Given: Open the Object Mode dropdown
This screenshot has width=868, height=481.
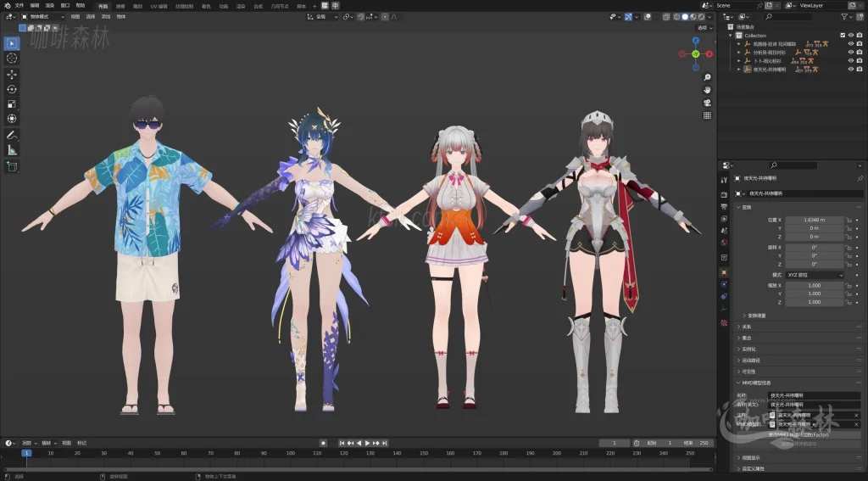Looking at the screenshot, I should pos(42,17).
